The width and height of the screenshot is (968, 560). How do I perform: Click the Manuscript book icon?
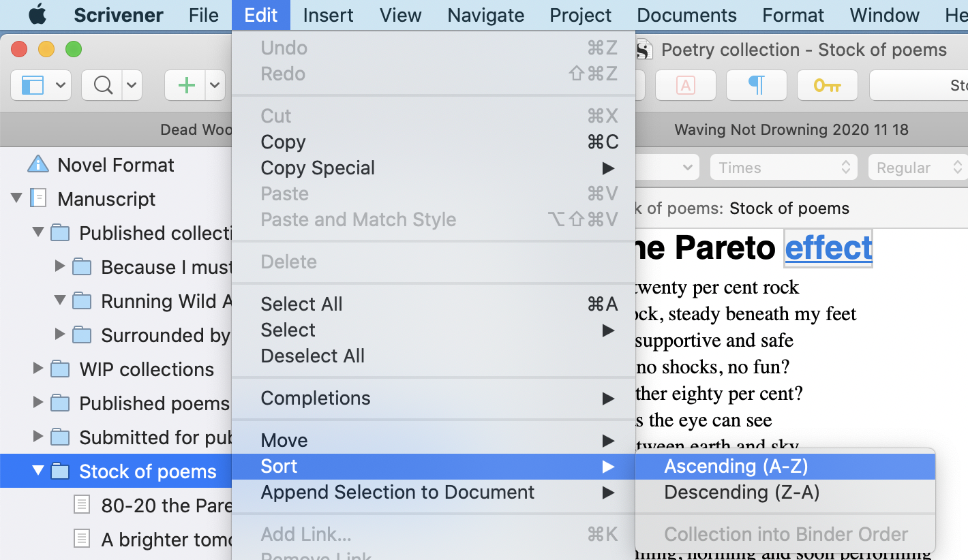(39, 198)
